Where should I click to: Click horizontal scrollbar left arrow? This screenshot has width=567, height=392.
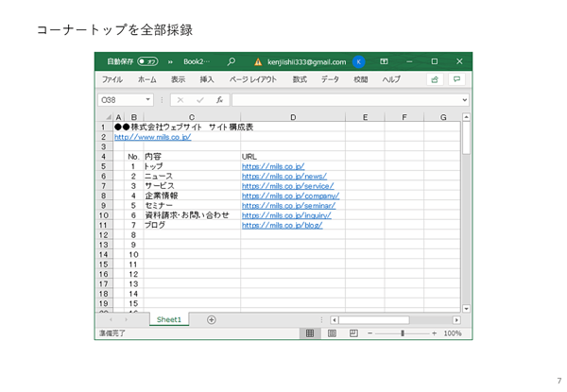click(335, 320)
